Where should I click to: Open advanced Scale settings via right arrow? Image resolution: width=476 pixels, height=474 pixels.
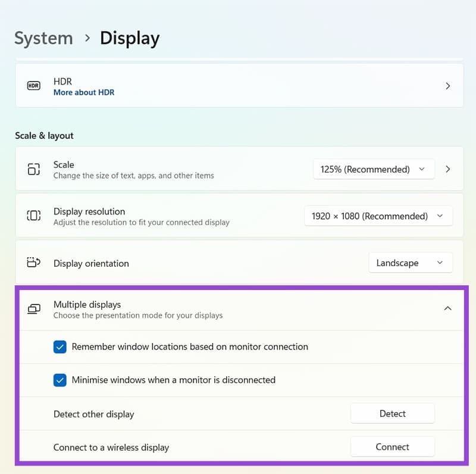[x=448, y=169]
